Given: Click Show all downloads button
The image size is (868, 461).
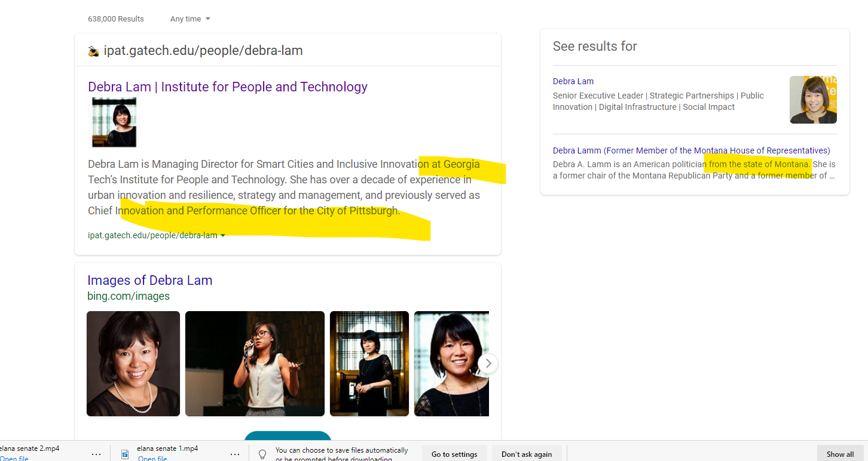Looking at the screenshot, I should coord(840,454).
